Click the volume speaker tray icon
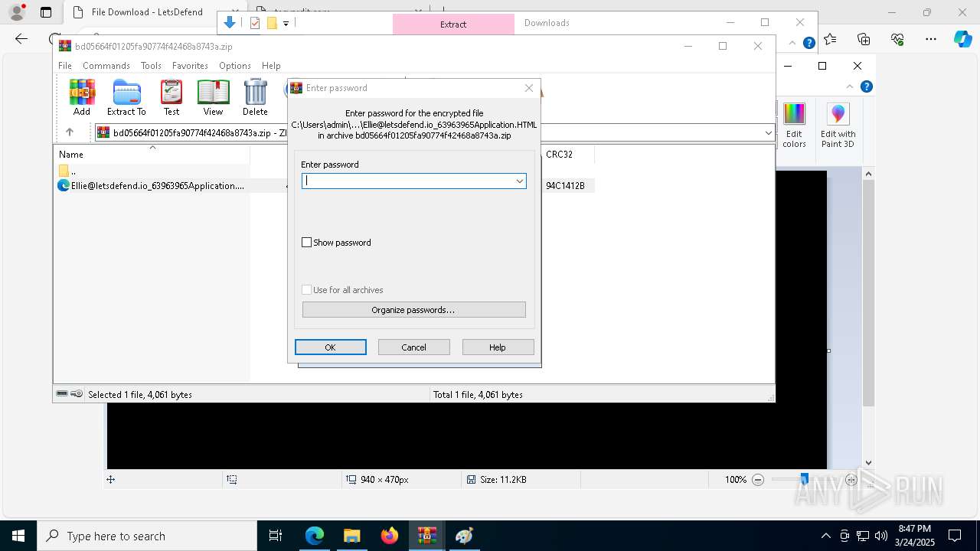 pyautogui.click(x=881, y=536)
